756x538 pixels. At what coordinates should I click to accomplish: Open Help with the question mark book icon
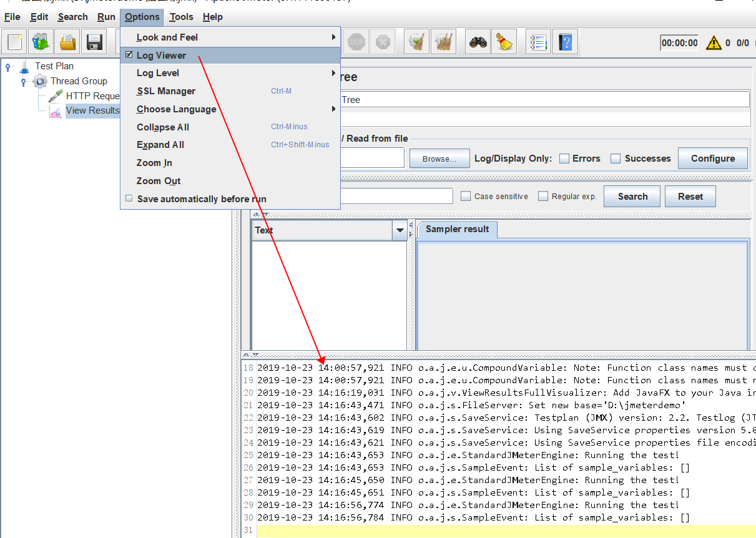pos(566,42)
